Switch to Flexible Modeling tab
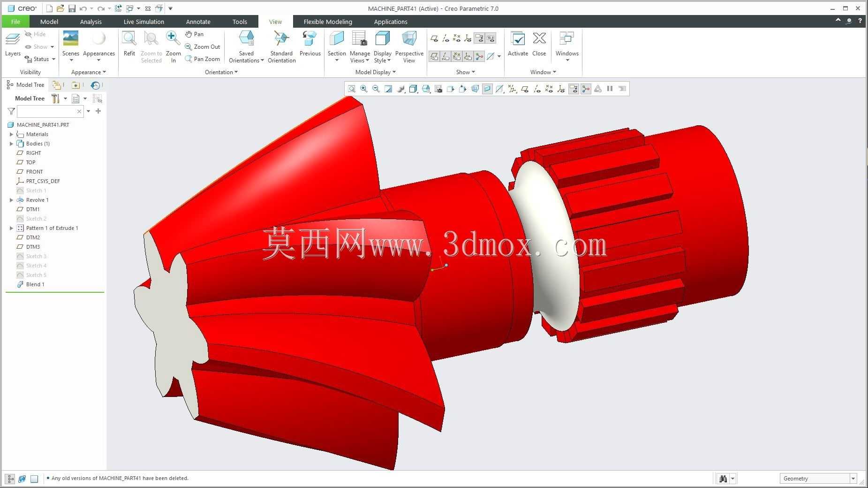This screenshot has height=488, width=868. pos(328,22)
